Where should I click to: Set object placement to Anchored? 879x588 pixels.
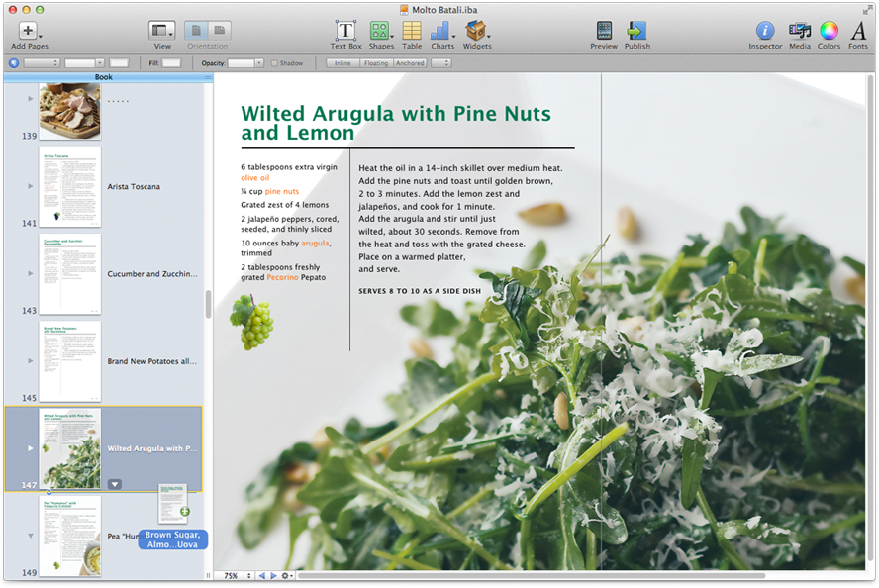[x=410, y=63]
